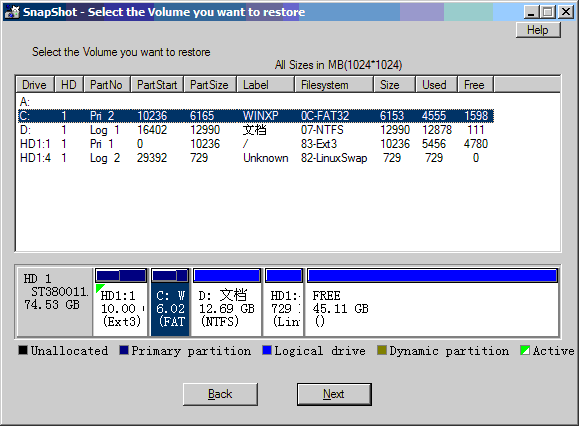This screenshot has height=426, width=579.
Task: Click the Used column header
Action: (x=436, y=85)
